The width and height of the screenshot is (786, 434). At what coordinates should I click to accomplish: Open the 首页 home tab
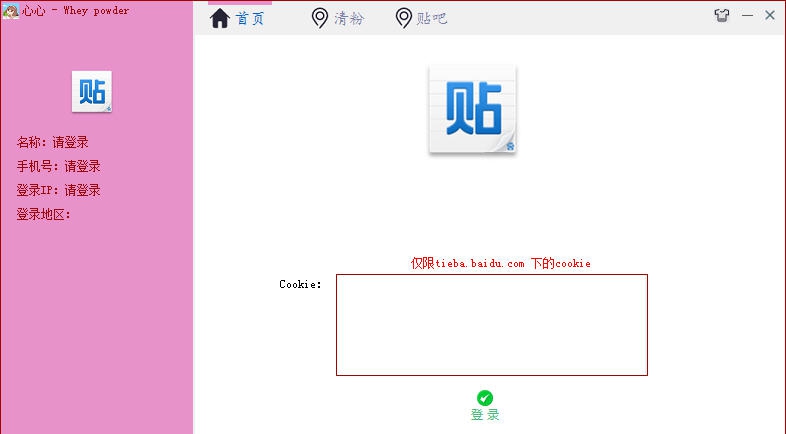click(237, 19)
